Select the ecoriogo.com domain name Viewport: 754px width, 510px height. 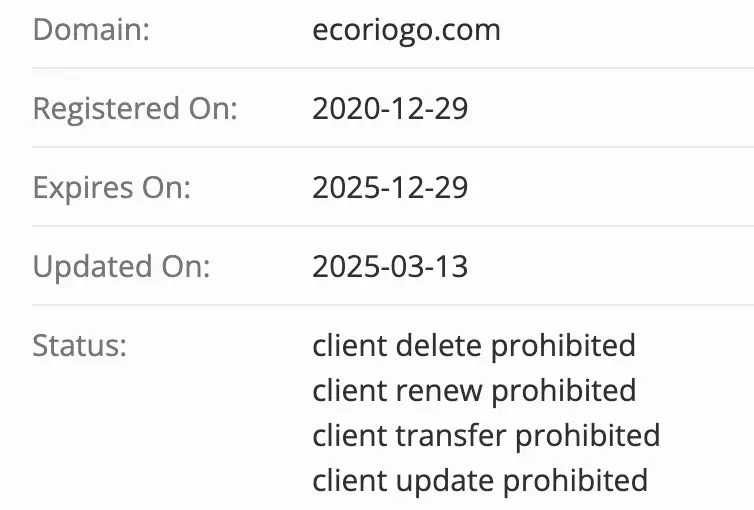click(406, 29)
